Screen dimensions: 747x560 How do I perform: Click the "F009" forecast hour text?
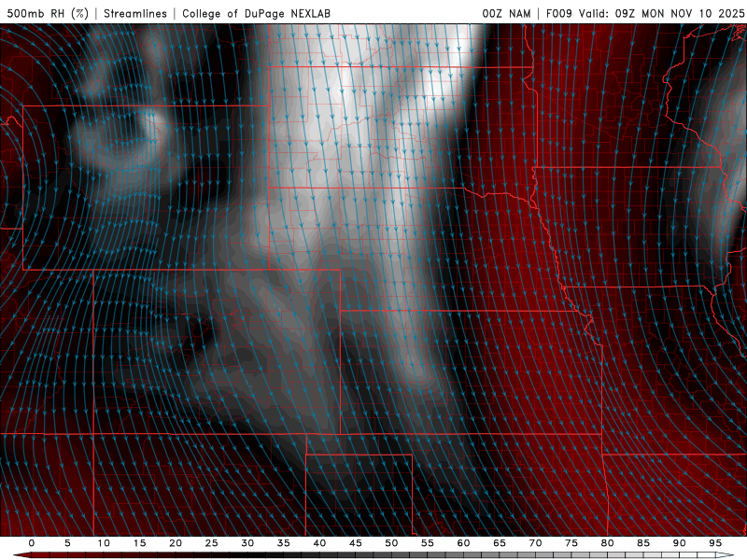pyautogui.click(x=558, y=13)
